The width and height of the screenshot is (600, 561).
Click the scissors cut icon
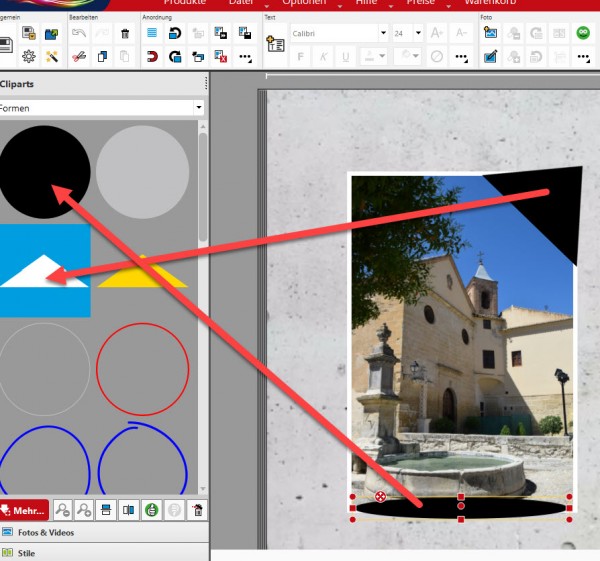pyautogui.click(x=79, y=57)
